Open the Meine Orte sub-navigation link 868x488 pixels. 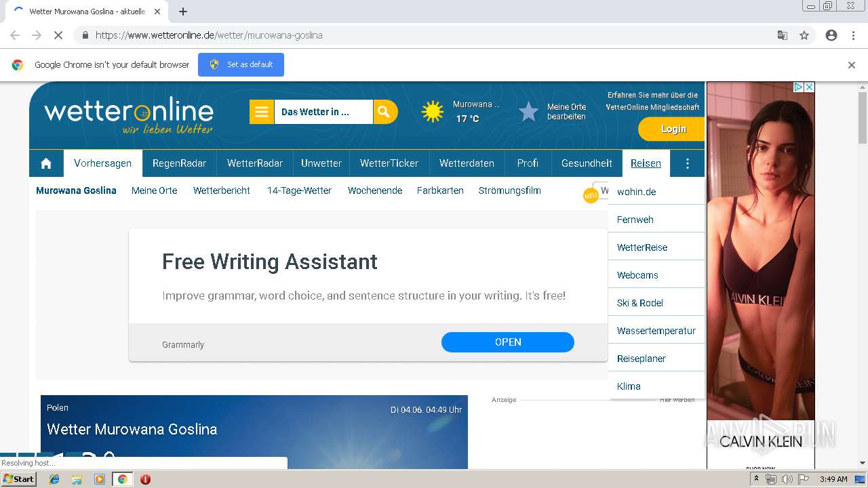(154, 190)
